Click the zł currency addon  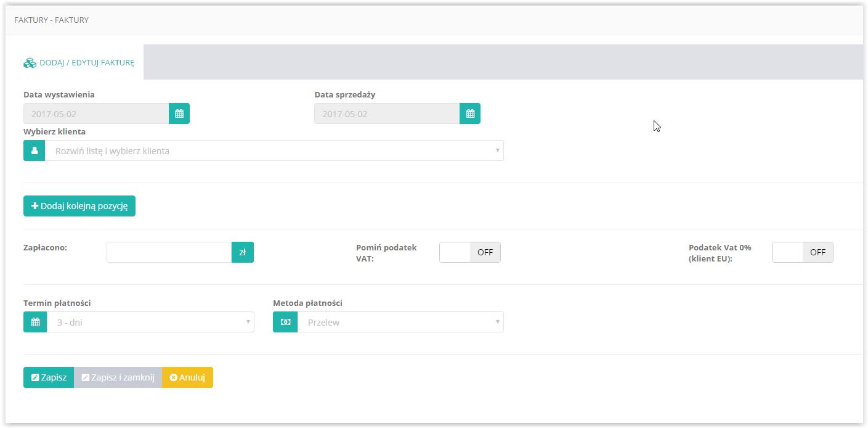[243, 252]
